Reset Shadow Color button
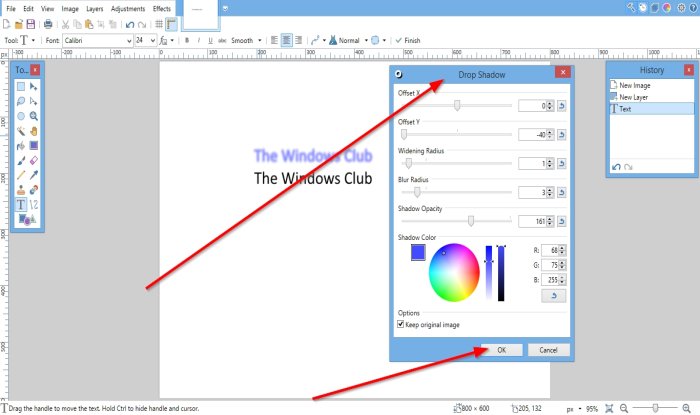Viewport: 700px width, 415px height. coord(554,296)
